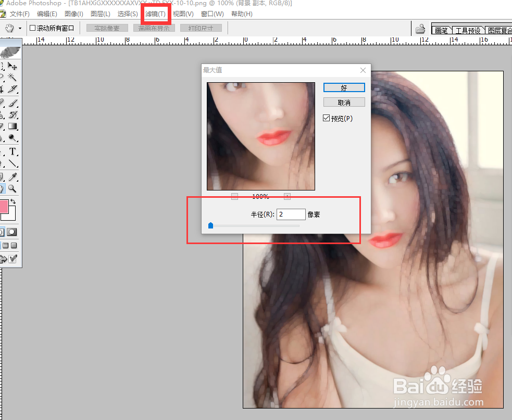Click the dialog preview thumbnail
This screenshot has width=512, height=420.
point(261,136)
